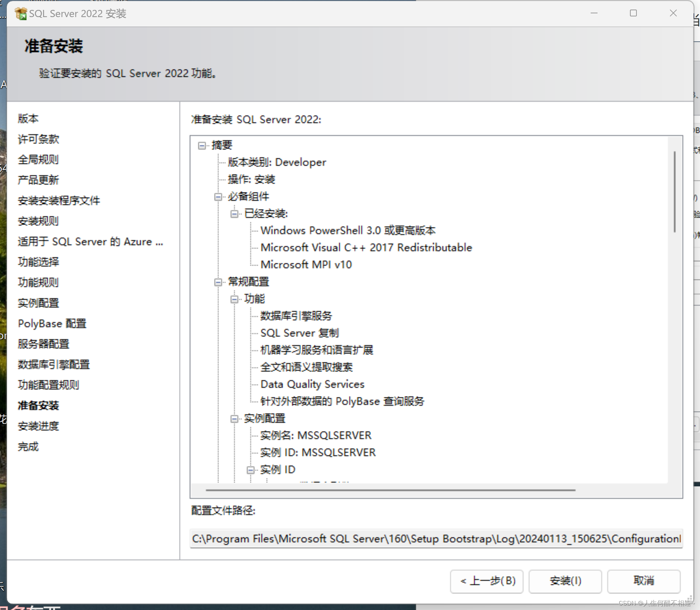Close the SQL Server 2022 安装 window
This screenshot has height=610, width=700.
tap(673, 13)
